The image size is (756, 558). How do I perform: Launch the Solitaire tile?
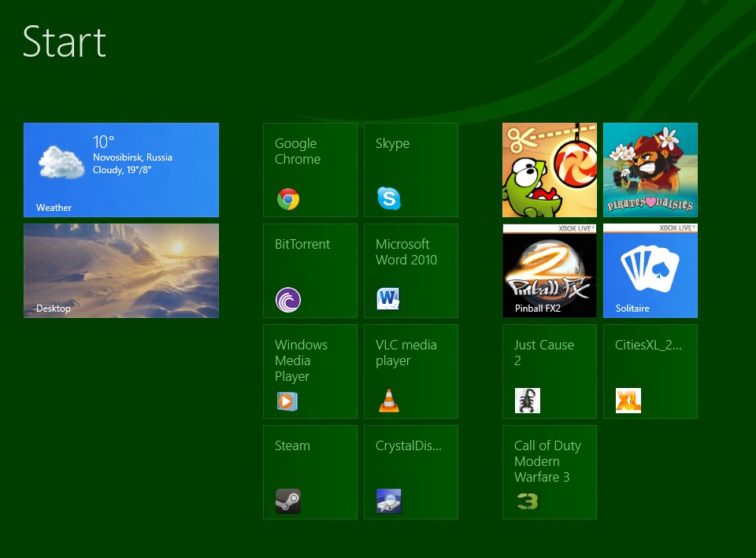click(650, 271)
